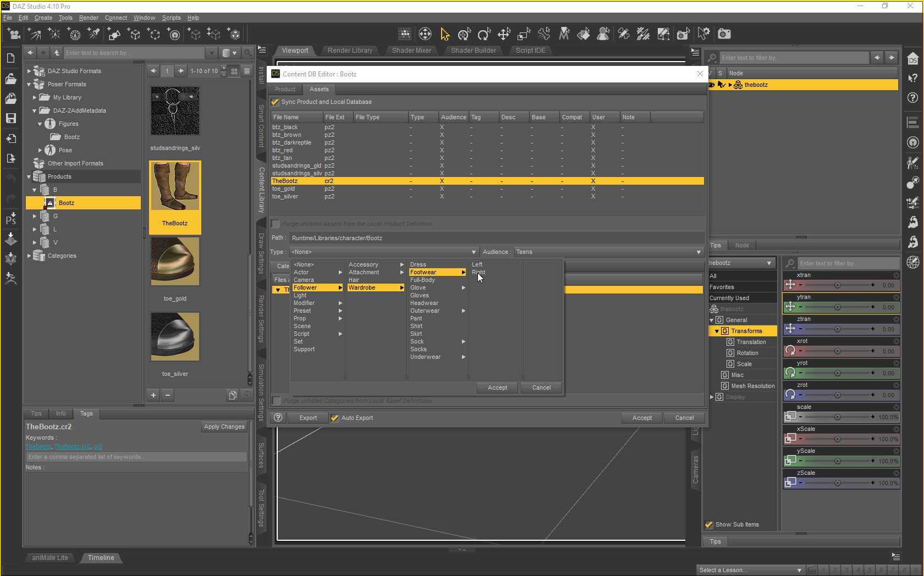Enable Purge unlisted Categories checkbox
The width and height of the screenshot is (924, 576).
tap(277, 401)
